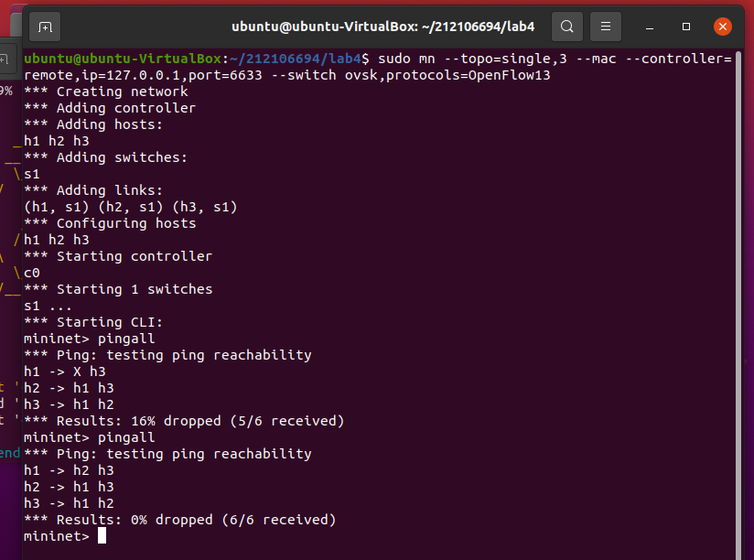Click the new tab icon of background terminal
The image size is (754, 560).
(5, 59)
